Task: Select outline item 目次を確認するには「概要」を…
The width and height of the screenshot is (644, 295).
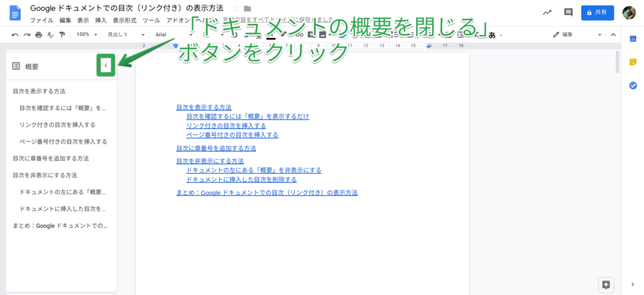Action: click(x=62, y=108)
